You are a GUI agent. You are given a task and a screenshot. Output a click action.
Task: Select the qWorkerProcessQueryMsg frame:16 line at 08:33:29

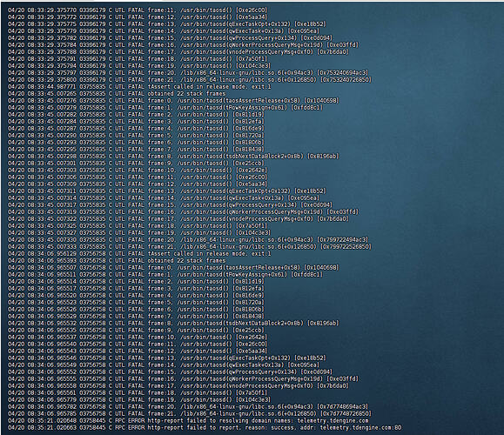183,45
